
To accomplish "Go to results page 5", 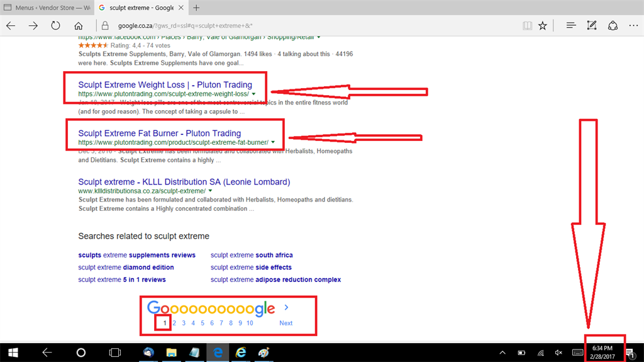I will point(203,324).
